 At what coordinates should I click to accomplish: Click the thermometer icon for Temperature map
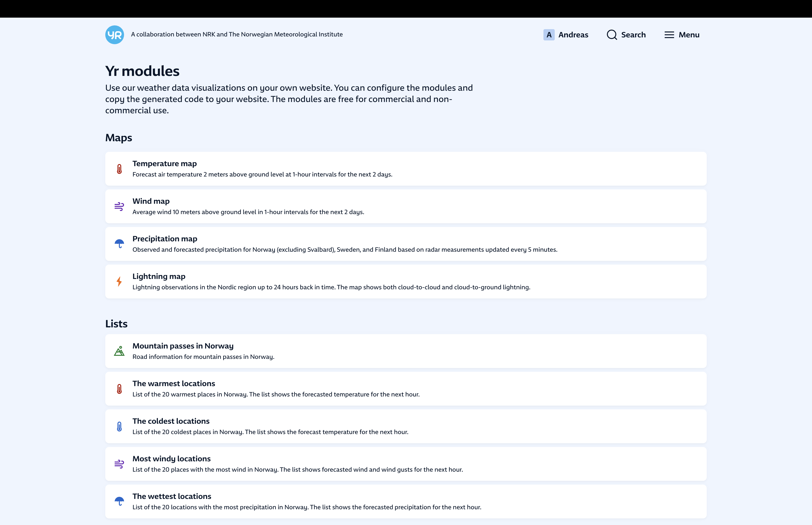[119, 169]
